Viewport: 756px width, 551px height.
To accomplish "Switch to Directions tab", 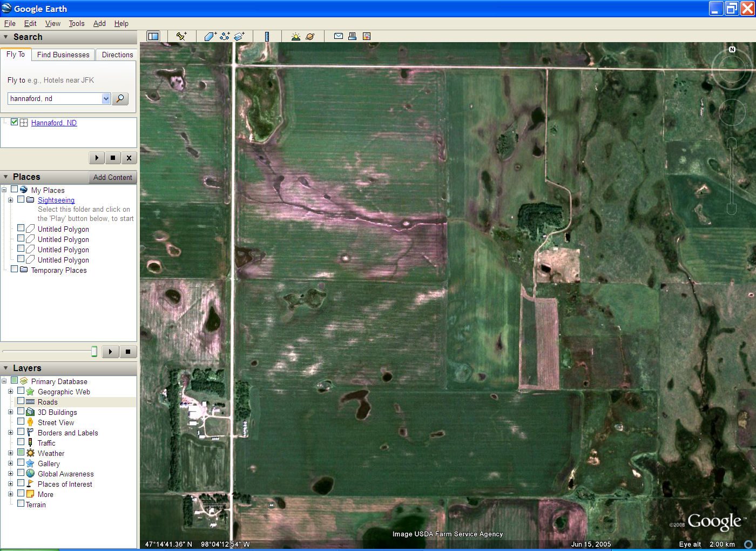I will pyautogui.click(x=117, y=55).
